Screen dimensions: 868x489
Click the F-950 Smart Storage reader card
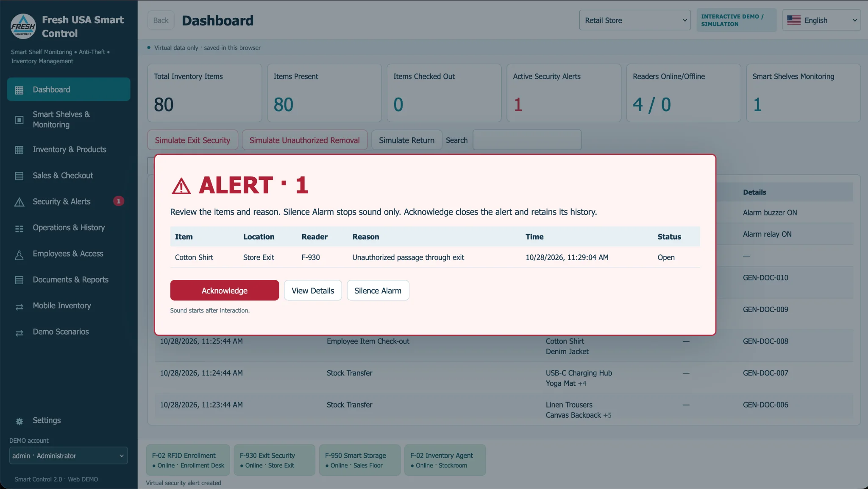[359, 460]
